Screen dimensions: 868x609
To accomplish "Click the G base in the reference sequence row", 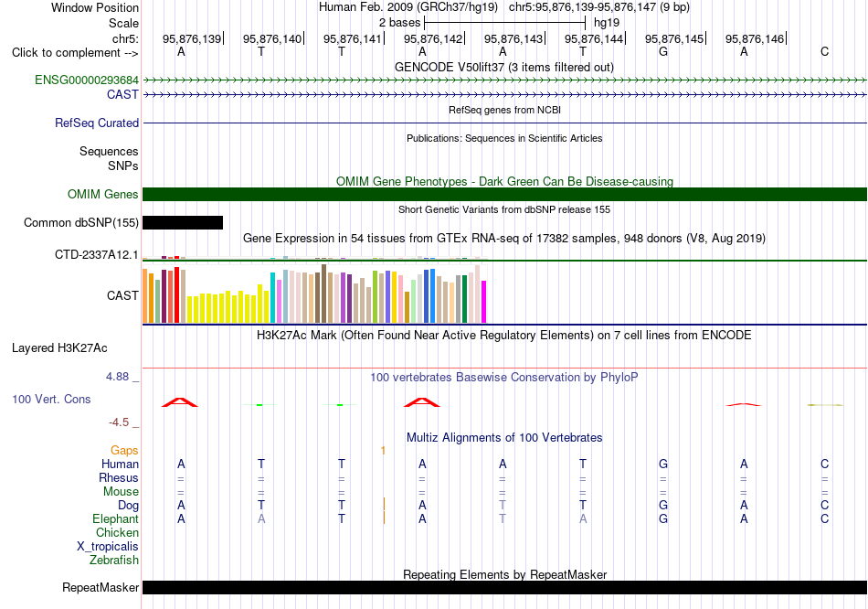I will [x=663, y=51].
